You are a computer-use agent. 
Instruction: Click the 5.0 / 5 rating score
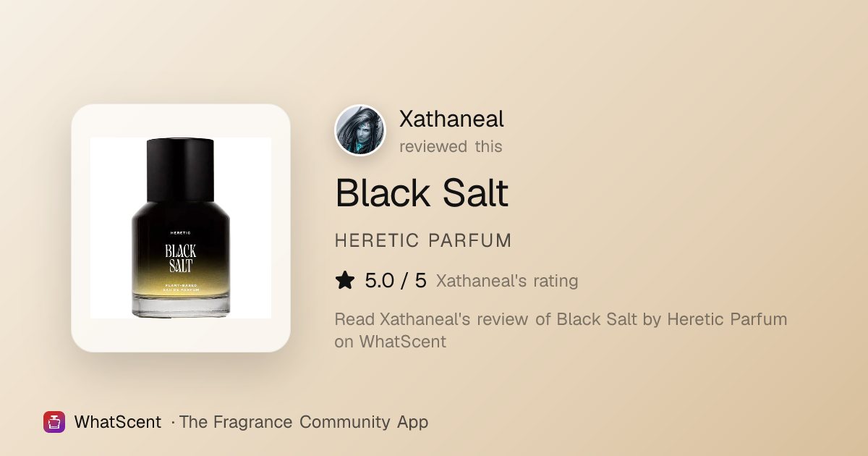click(396, 280)
